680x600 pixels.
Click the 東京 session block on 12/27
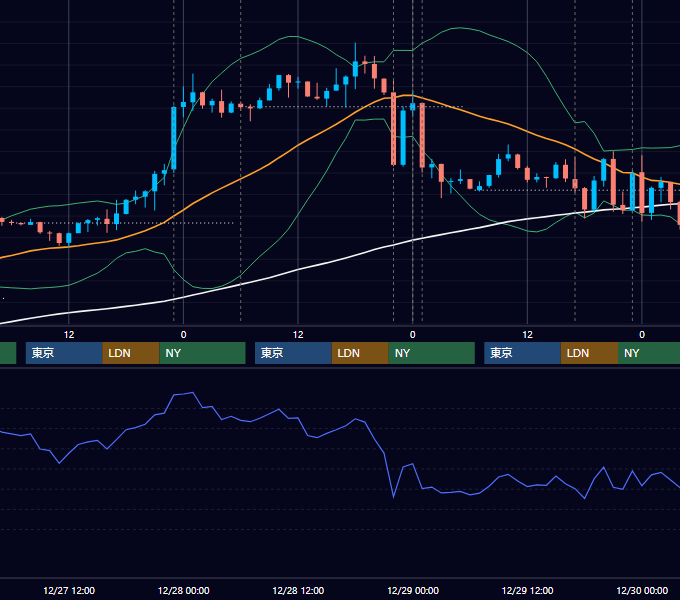[x=64, y=353]
